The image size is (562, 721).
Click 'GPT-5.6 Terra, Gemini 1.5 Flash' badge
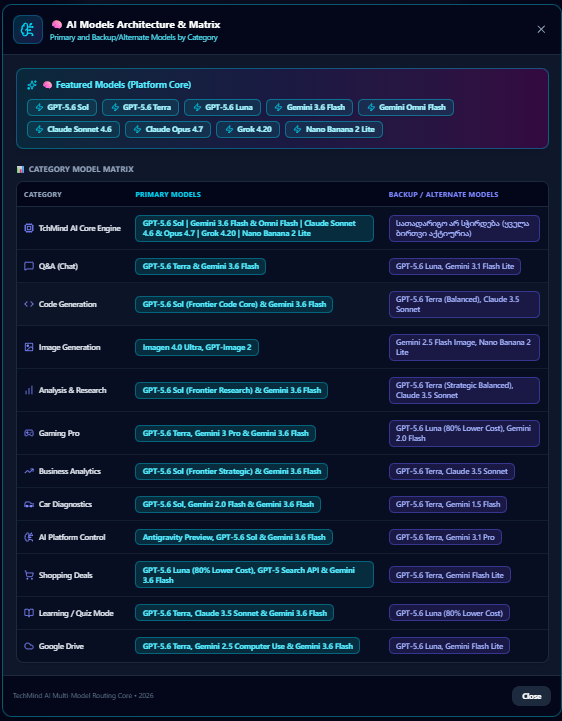[x=448, y=504]
